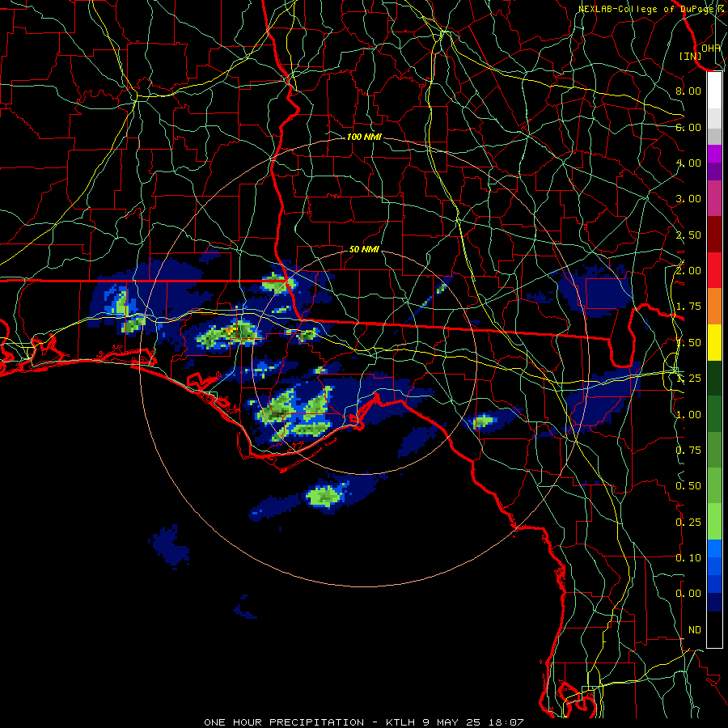The image size is (728, 728).
Task: Click the 0.75 legend value
Action: coord(688,451)
